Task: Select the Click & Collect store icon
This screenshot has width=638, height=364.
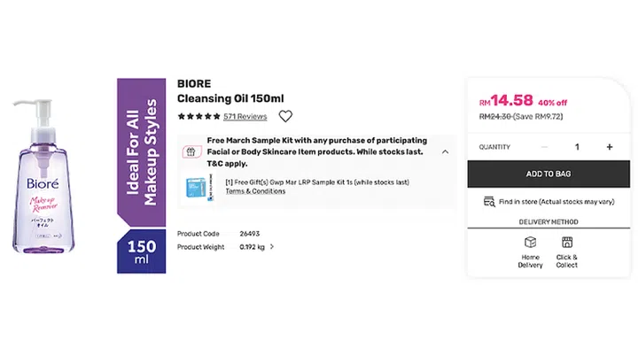Action: (x=567, y=242)
